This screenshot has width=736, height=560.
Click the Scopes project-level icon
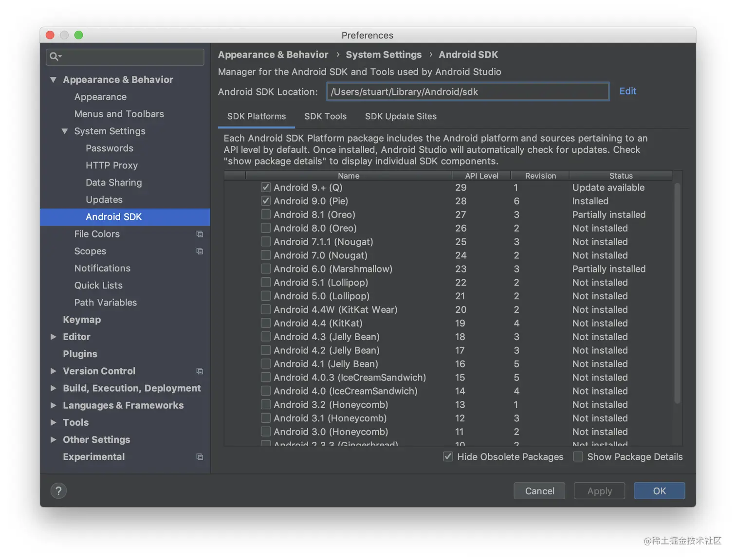(x=200, y=251)
